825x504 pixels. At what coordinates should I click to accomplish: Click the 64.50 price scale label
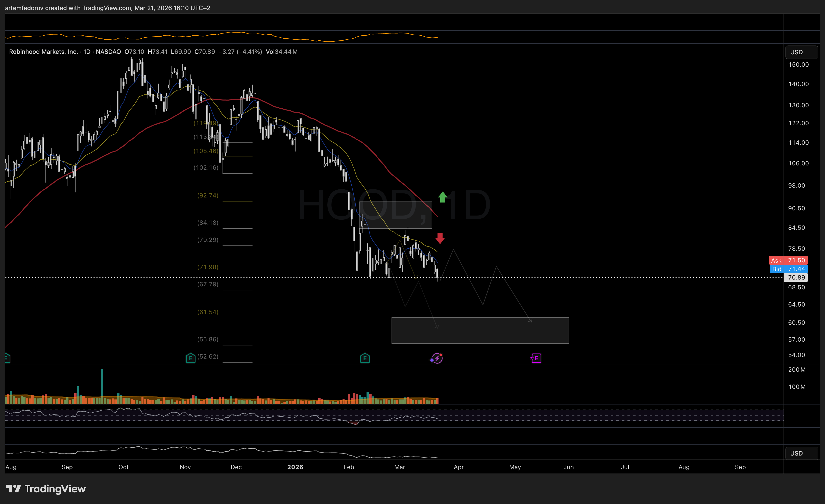pos(796,305)
